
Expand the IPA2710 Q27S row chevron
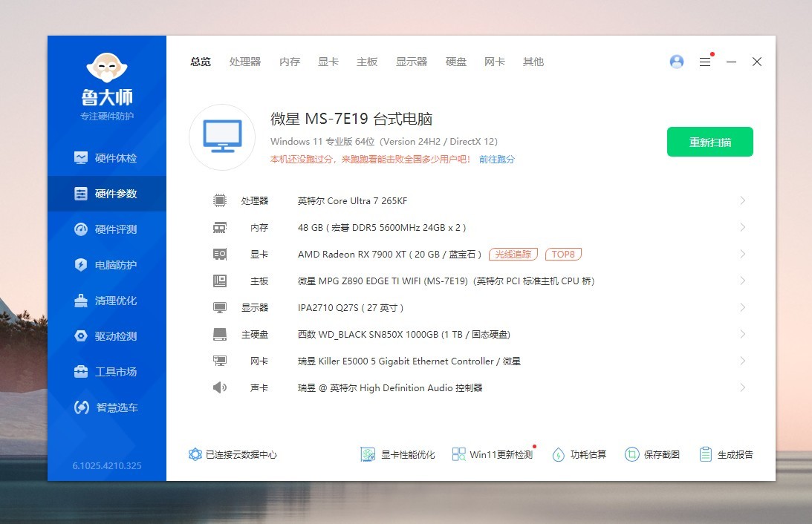pos(743,307)
